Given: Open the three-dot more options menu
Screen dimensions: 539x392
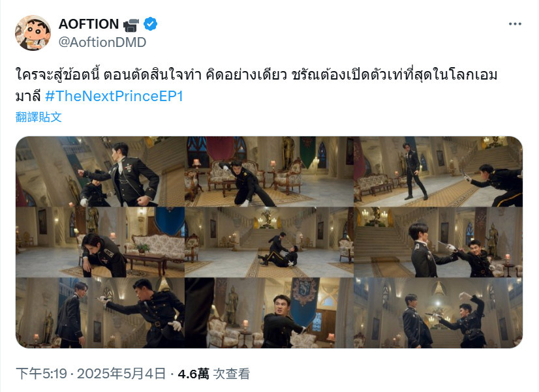Looking at the screenshot, I should (515, 23).
